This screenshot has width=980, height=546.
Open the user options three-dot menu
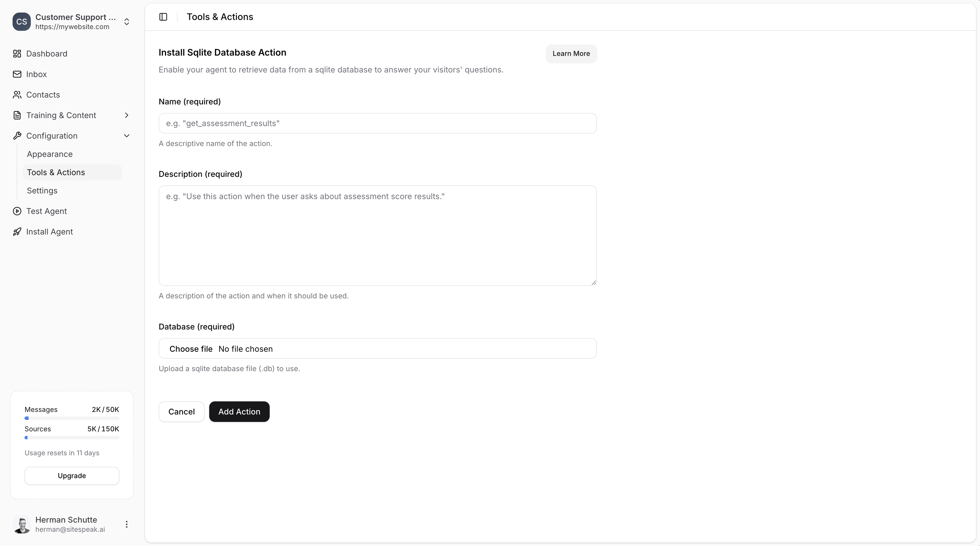click(x=127, y=524)
